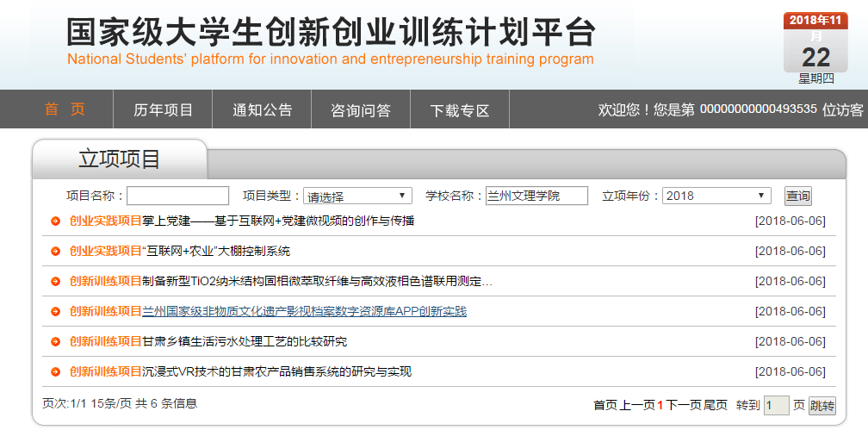Select 通知公告 in the navigation bar
This screenshot has width=868, height=430.
tap(262, 110)
